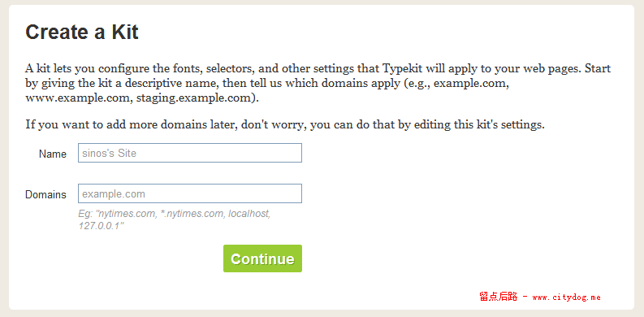Click staging.example.com in the intro paragraph
This screenshot has width=644, height=317.
point(193,98)
